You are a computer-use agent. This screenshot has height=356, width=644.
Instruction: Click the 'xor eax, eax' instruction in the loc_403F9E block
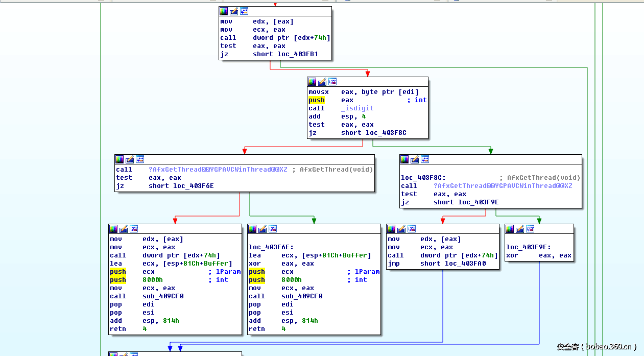tap(539, 255)
